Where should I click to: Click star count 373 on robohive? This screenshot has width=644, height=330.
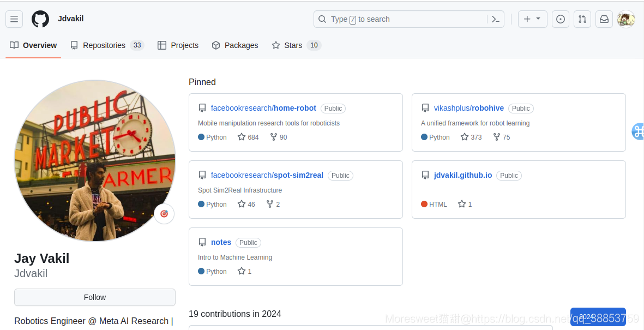click(471, 137)
